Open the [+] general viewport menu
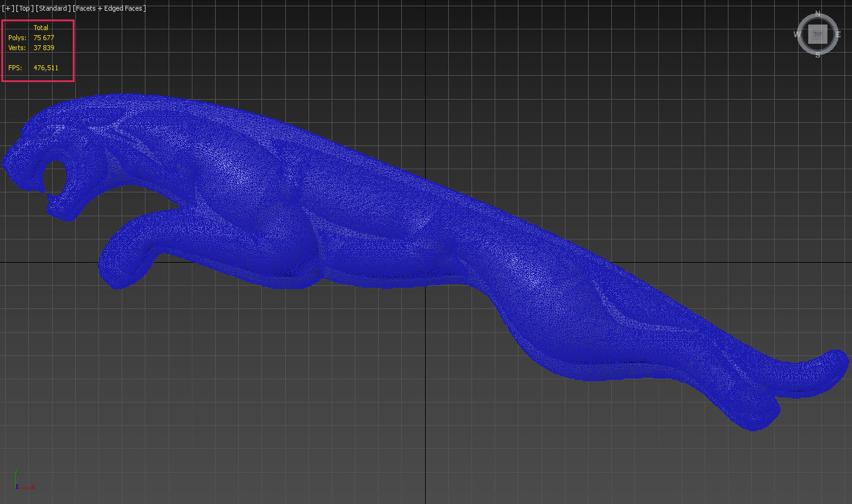Screen dimensions: 852x504 pos(8,8)
